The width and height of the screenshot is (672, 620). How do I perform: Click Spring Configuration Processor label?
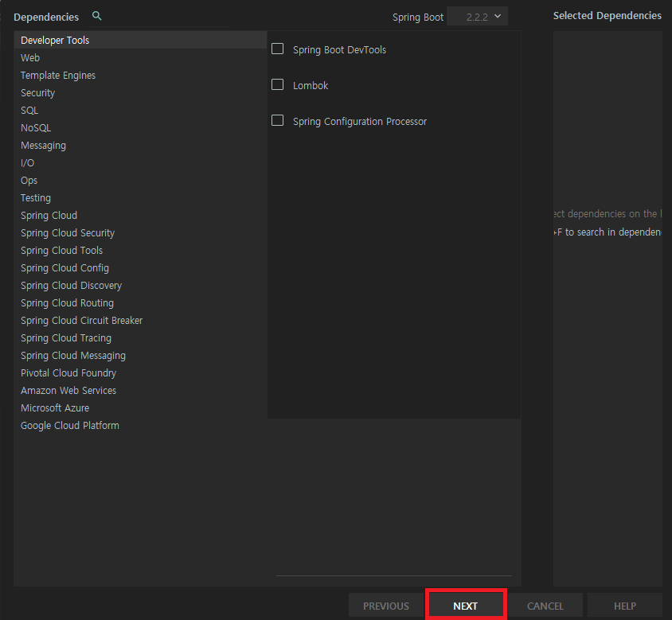pos(360,122)
